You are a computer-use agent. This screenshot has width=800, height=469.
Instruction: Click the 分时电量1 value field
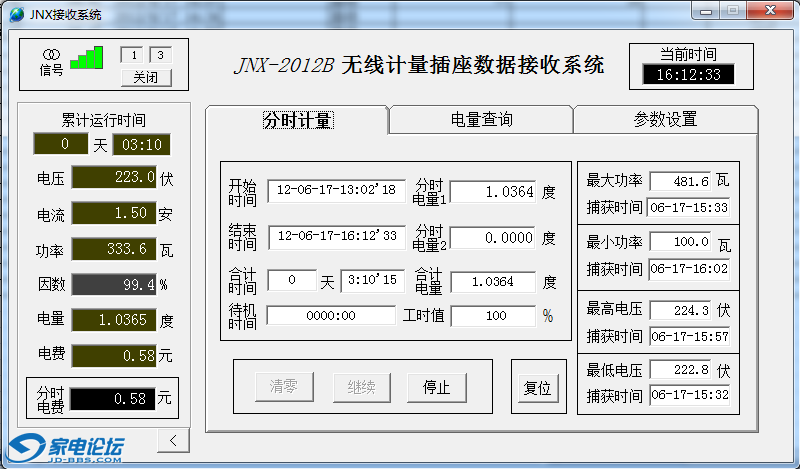click(x=493, y=191)
